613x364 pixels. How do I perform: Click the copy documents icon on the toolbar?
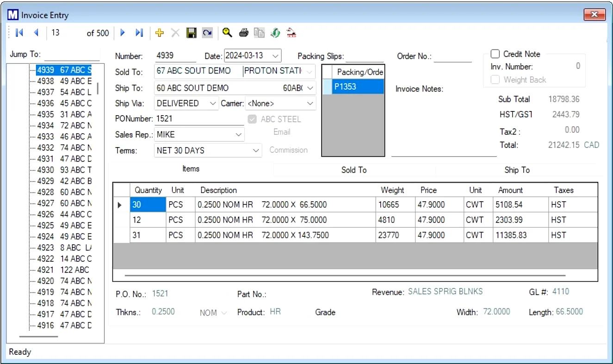tap(259, 32)
